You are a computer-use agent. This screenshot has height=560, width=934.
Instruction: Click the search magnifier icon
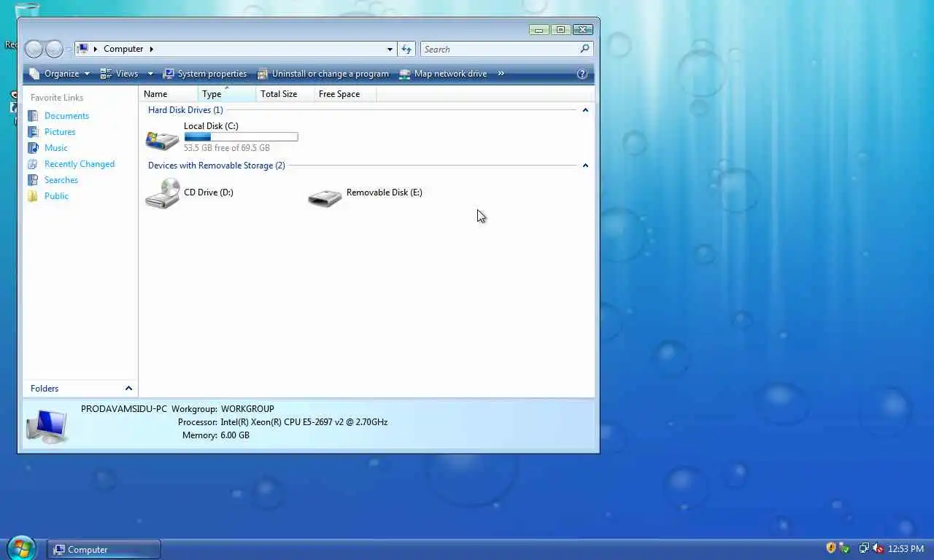(584, 49)
